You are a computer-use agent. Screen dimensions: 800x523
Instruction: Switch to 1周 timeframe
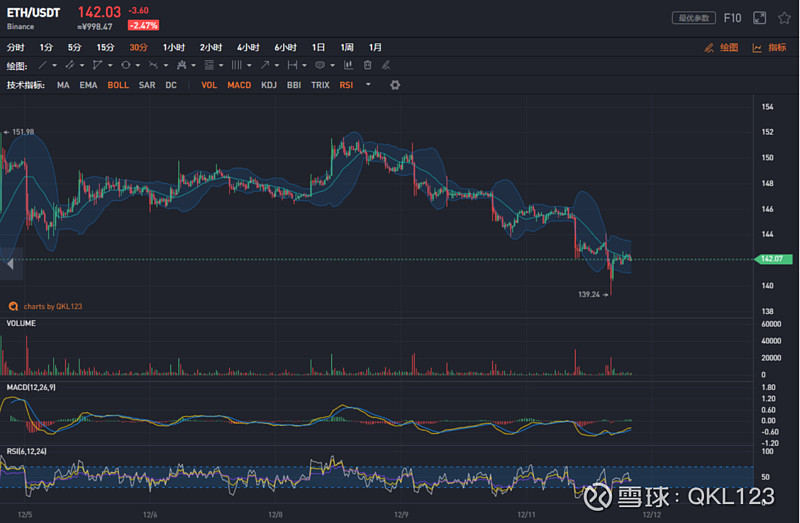[347, 47]
